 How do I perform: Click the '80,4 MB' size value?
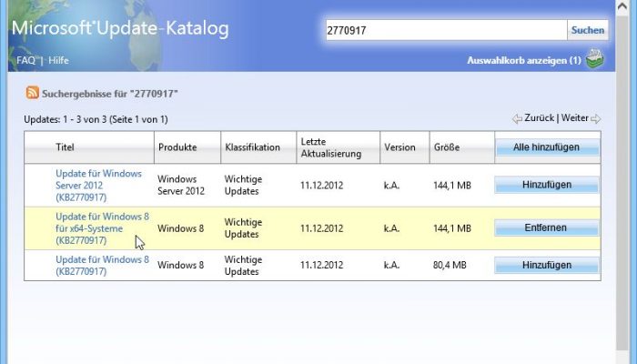pyautogui.click(x=450, y=266)
